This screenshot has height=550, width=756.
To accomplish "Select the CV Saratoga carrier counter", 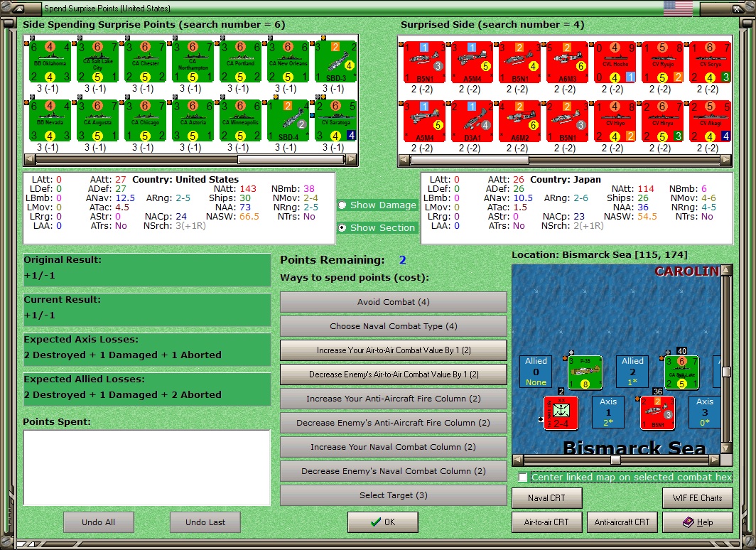I will (336, 121).
